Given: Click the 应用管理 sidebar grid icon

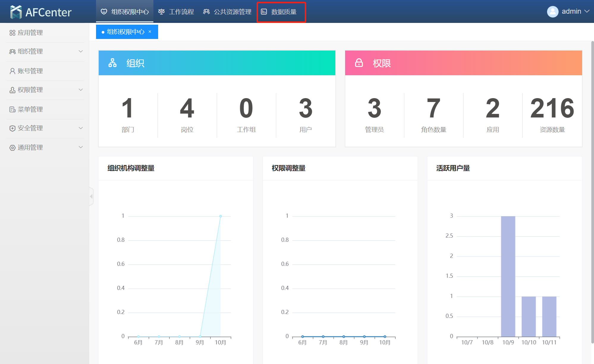Looking at the screenshot, I should (12, 33).
